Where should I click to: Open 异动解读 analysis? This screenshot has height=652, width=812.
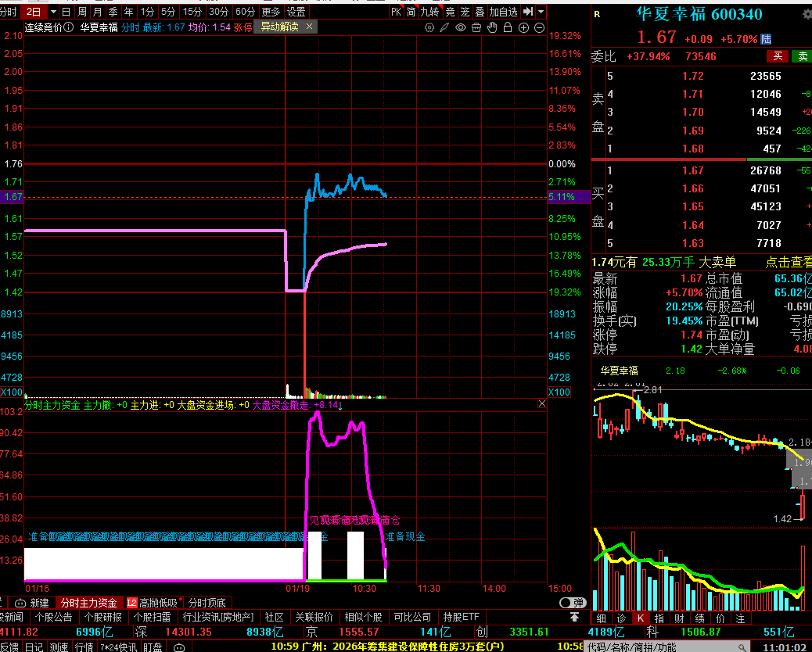coord(279,27)
